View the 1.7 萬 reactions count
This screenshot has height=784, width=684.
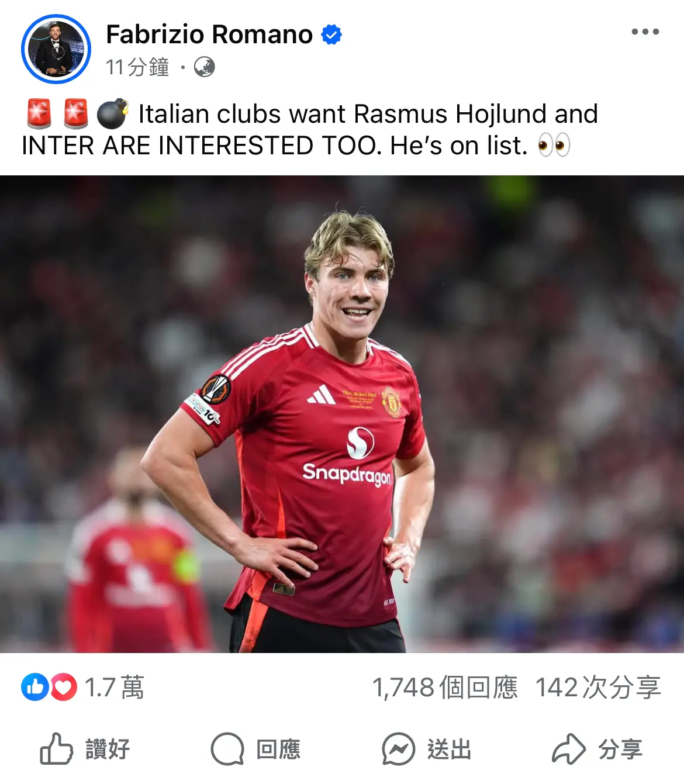115,688
